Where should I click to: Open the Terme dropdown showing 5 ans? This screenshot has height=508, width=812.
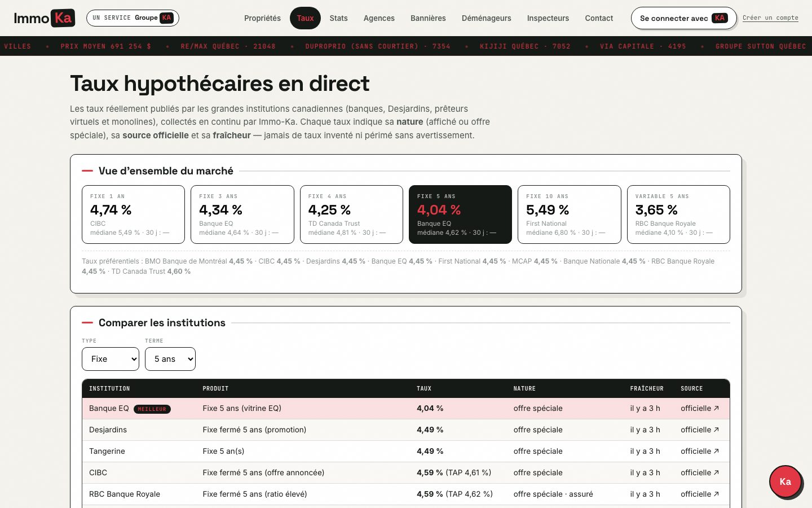170,359
